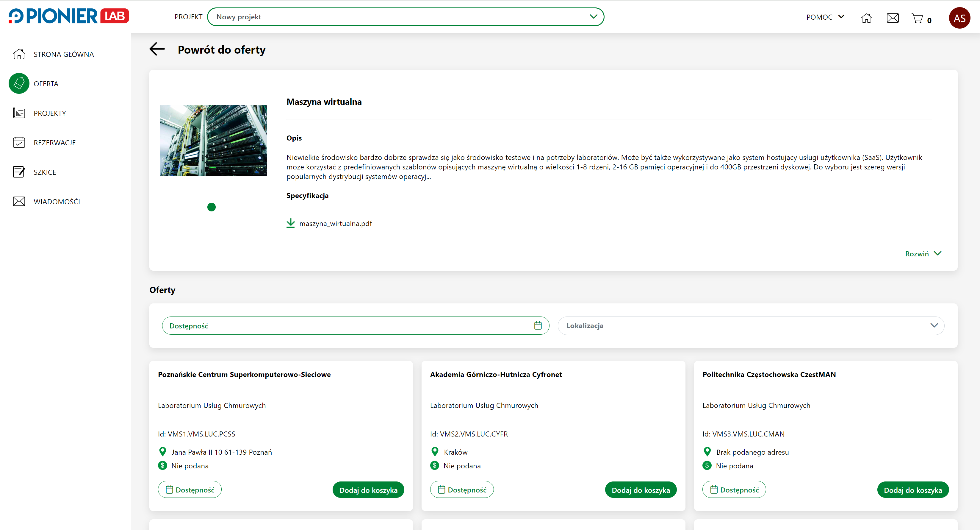This screenshot has height=530, width=980.
Task: Click the Jana Pawła II 10 61-139 Poznań address
Action: [x=222, y=452]
